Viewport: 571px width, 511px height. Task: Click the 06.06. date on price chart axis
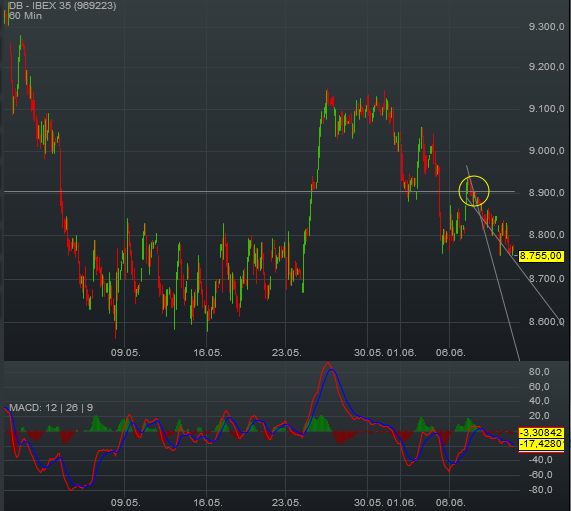click(x=450, y=353)
